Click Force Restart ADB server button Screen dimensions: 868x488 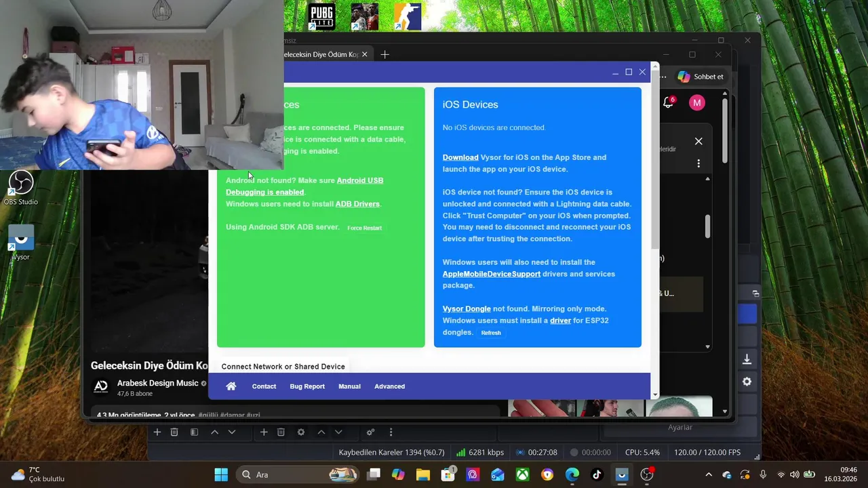pyautogui.click(x=364, y=228)
